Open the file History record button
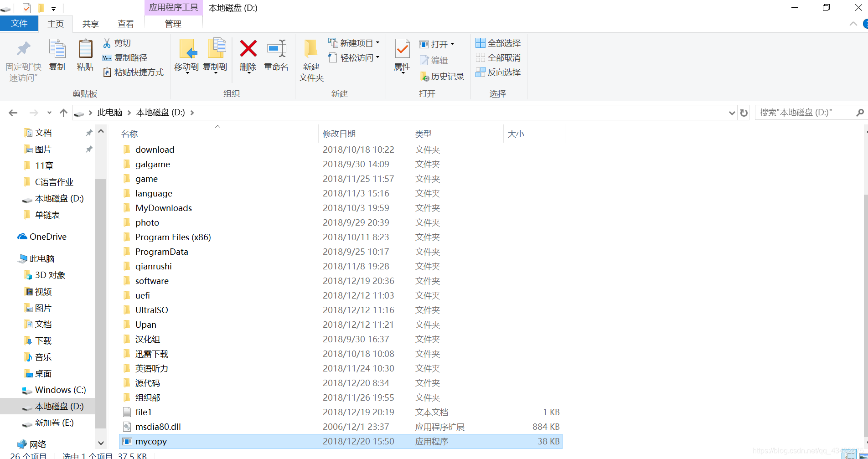The width and height of the screenshot is (868, 459). point(442,77)
